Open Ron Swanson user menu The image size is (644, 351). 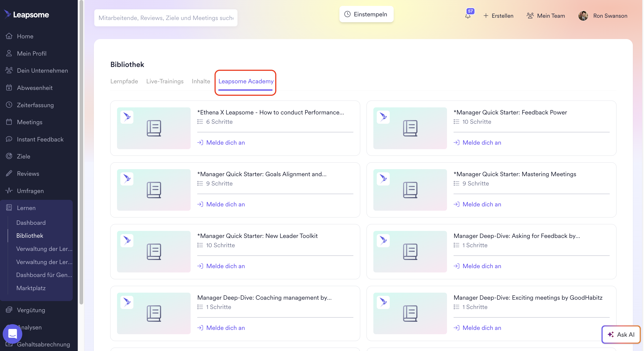[603, 16]
